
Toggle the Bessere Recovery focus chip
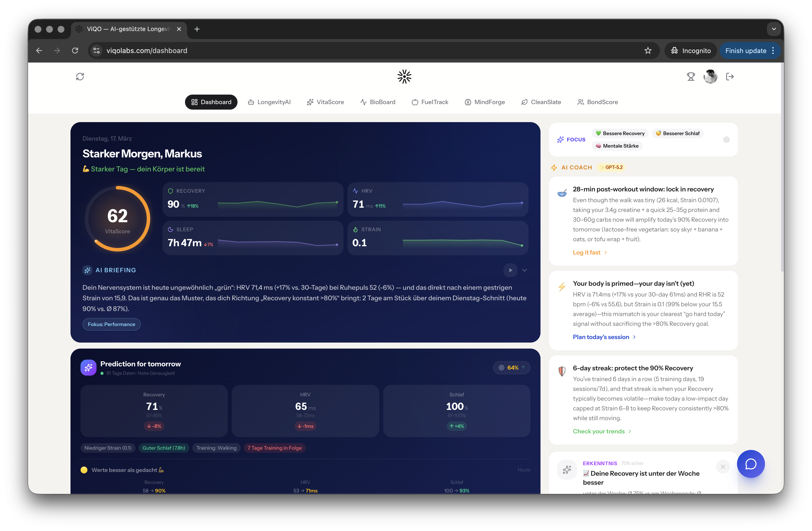[x=620, y=133]
